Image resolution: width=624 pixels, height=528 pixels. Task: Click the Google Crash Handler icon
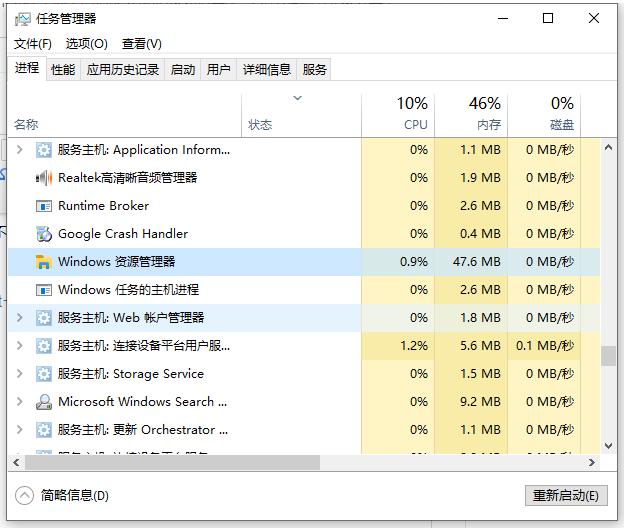pos(43,234)
